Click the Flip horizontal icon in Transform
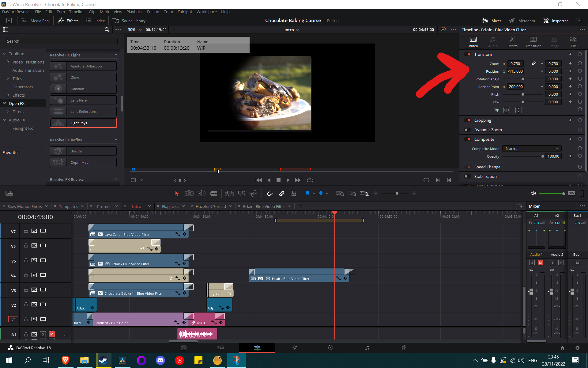 pos(507,110)
